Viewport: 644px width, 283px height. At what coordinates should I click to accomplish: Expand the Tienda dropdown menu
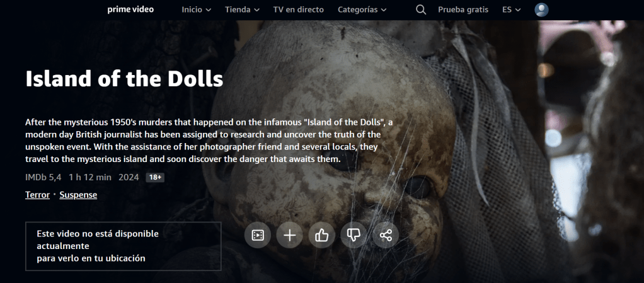242,9
